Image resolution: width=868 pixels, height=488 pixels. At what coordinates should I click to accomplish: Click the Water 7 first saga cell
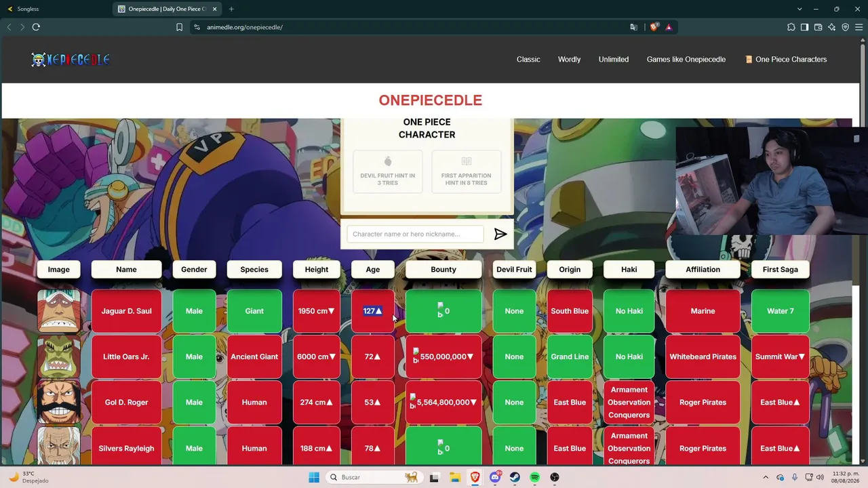(780, 311)
